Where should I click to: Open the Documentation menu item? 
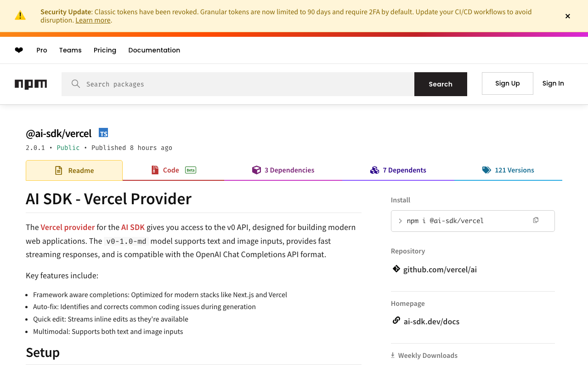pos(154,50)
